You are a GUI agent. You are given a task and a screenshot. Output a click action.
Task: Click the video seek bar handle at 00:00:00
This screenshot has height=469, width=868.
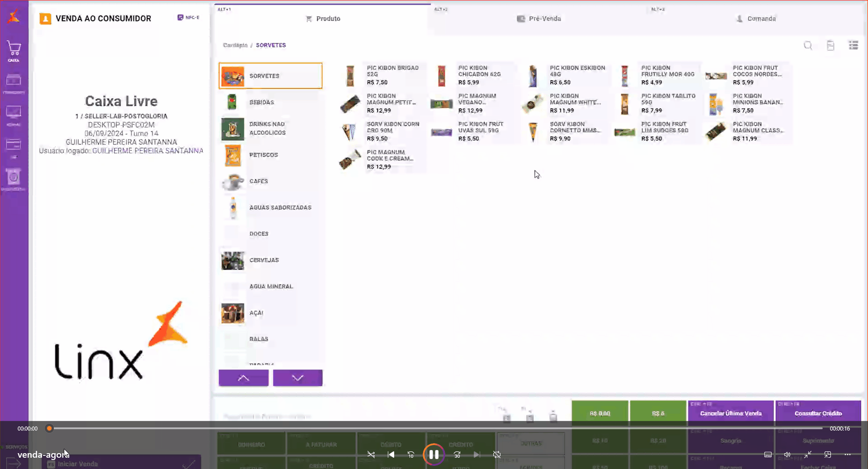click(49, 428)
